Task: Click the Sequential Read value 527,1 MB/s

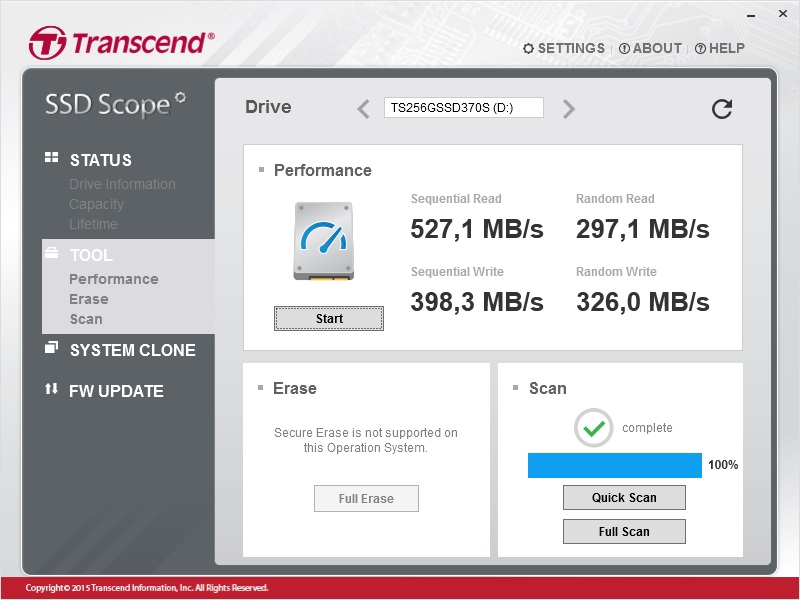Action: (x=477, y=229)
